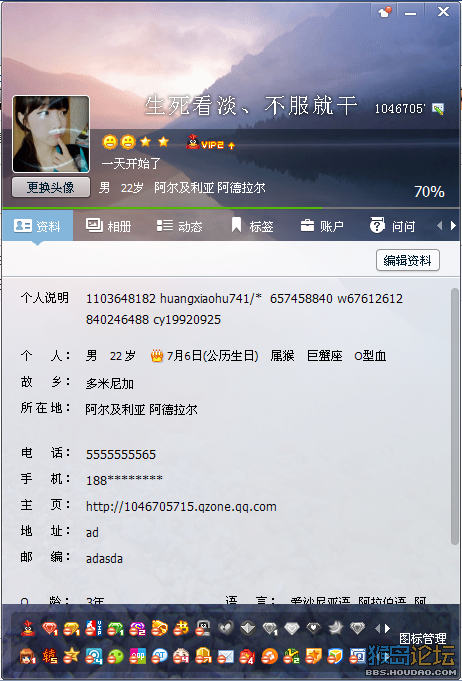Switch to the 相册 album tab
Screen dimensions: 462x681
(x=109, y=225)
